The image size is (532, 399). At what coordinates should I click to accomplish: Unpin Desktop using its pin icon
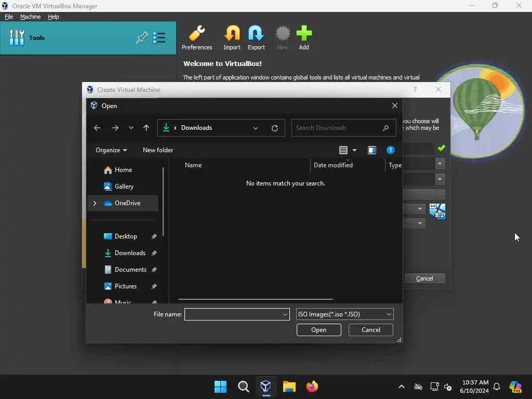tap(154, 236)
